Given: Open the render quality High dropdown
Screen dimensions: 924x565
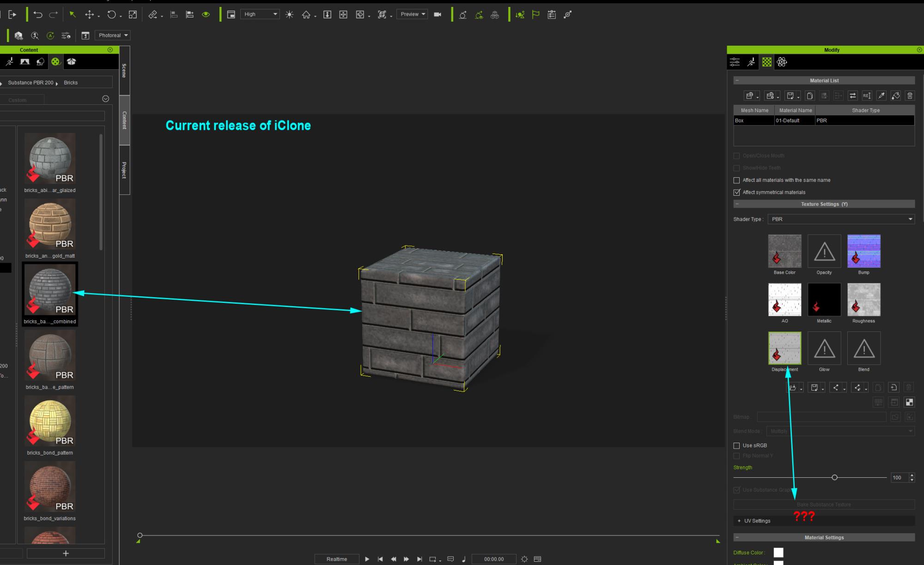Looking at the screenshot, I should (260, 14).
